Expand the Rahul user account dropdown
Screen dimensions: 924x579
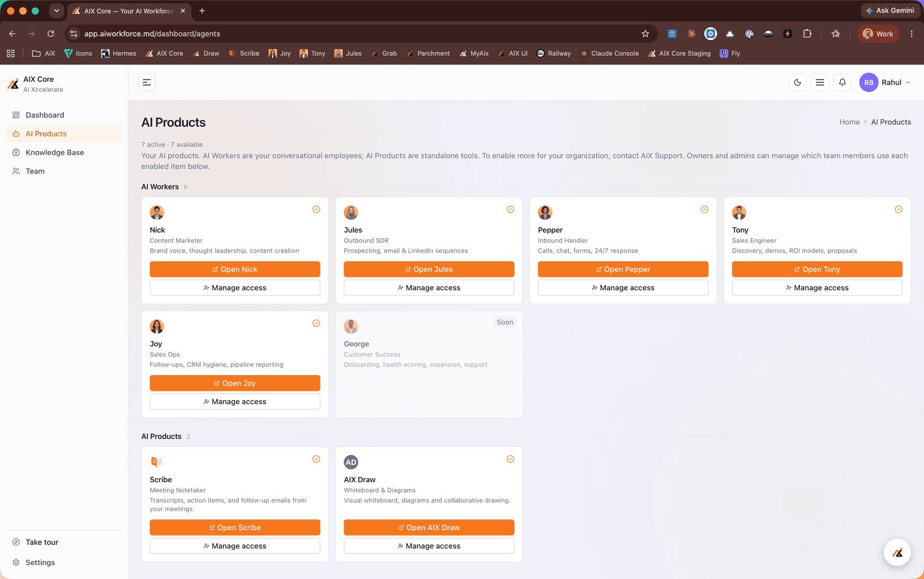click(x=885, y=82)
